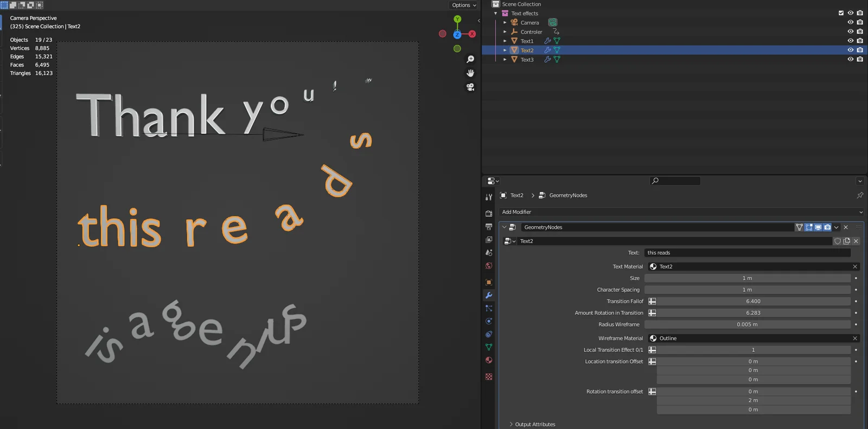
Task: Open the Tool properties tab
Action: (489, 197)
